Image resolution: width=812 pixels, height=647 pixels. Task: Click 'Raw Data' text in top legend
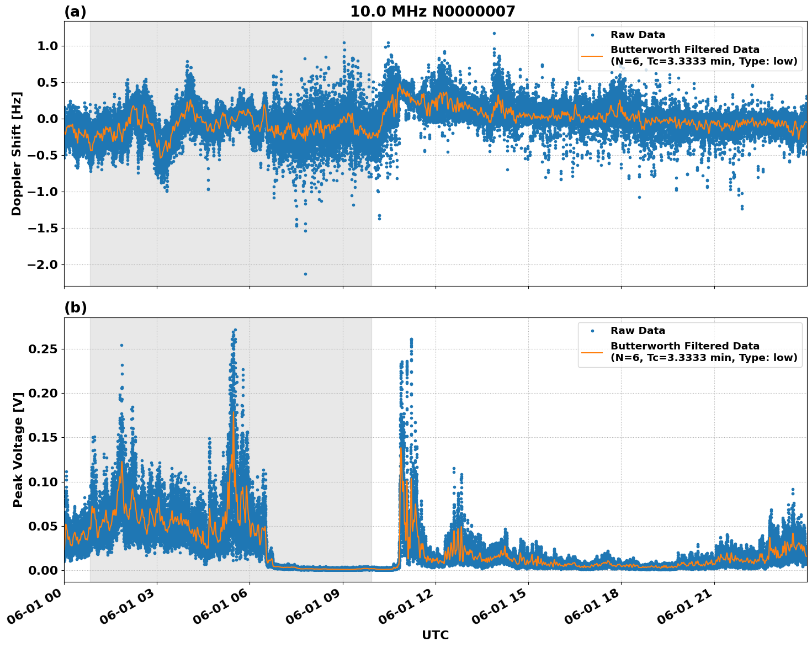coord(638,35)
